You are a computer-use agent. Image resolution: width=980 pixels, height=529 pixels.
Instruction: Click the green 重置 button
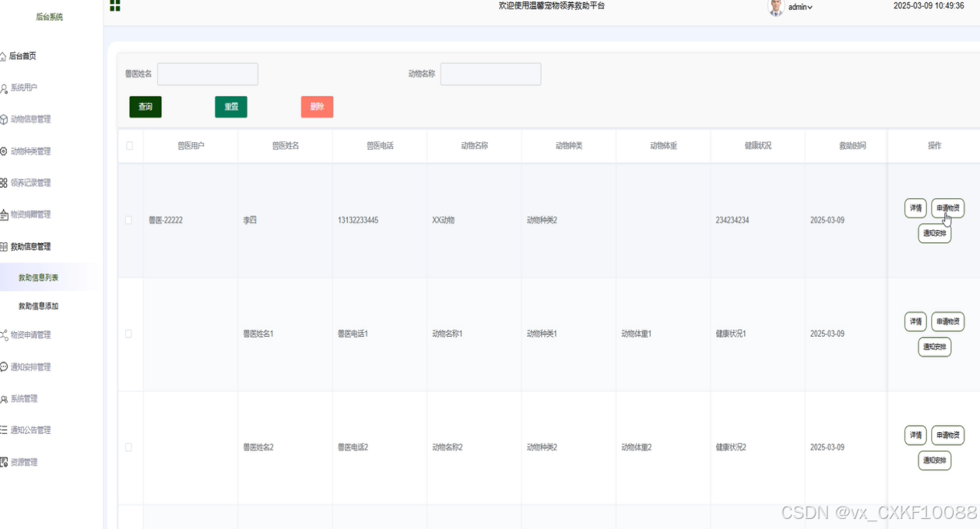coord(231,107)
